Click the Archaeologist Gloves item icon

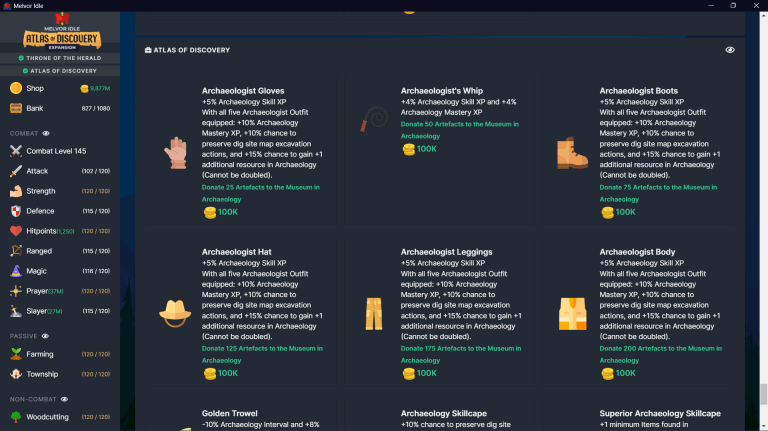tap(175, 152)
